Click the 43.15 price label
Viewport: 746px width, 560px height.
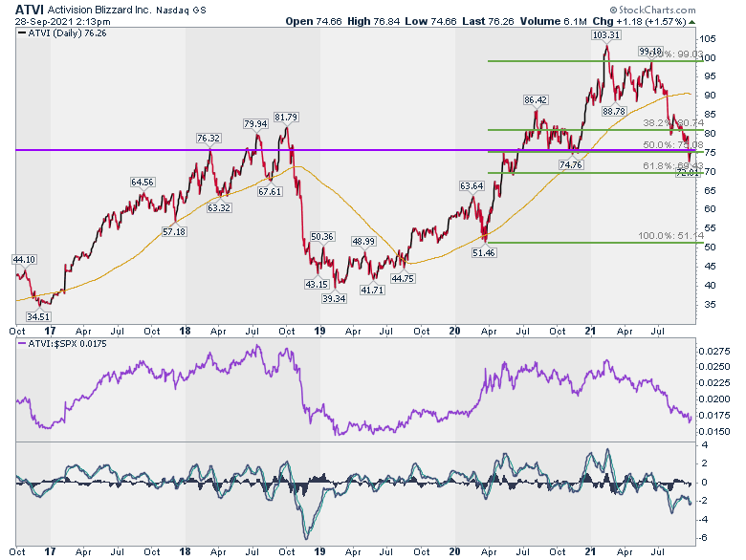(x=317, y=284)
